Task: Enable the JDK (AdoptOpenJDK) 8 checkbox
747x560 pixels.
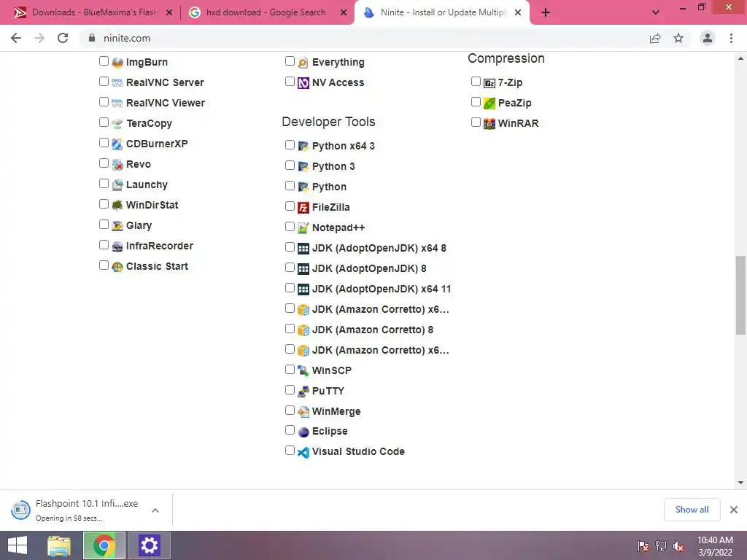Action: click(x=290, y=268)
